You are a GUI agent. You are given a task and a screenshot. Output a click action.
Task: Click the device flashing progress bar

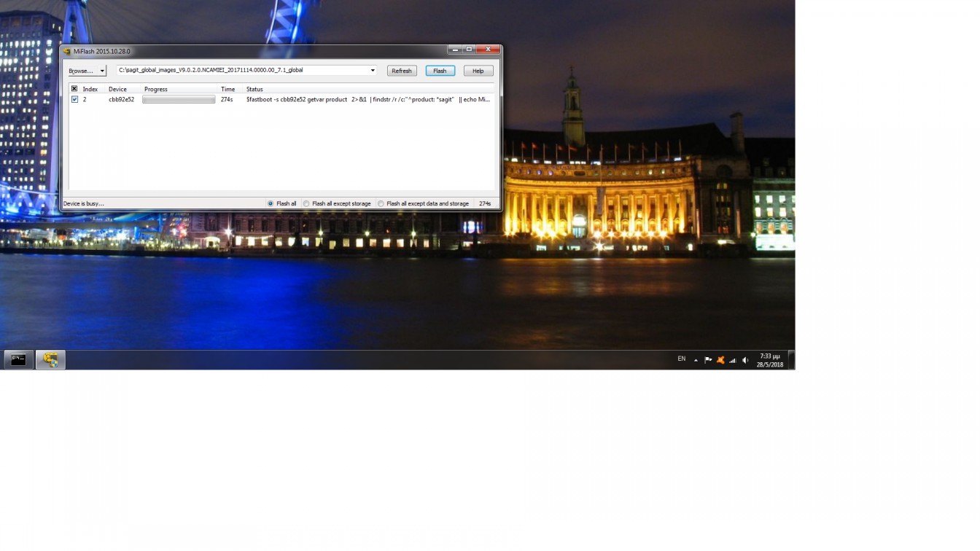179,99
